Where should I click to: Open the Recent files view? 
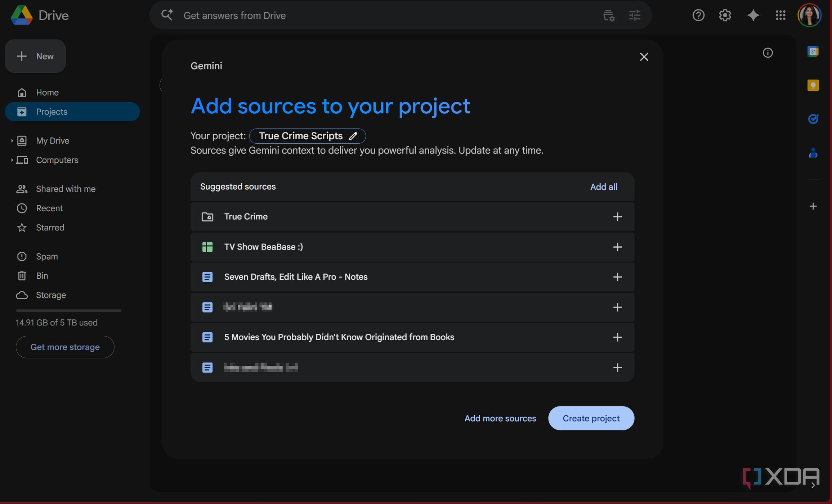72,208
